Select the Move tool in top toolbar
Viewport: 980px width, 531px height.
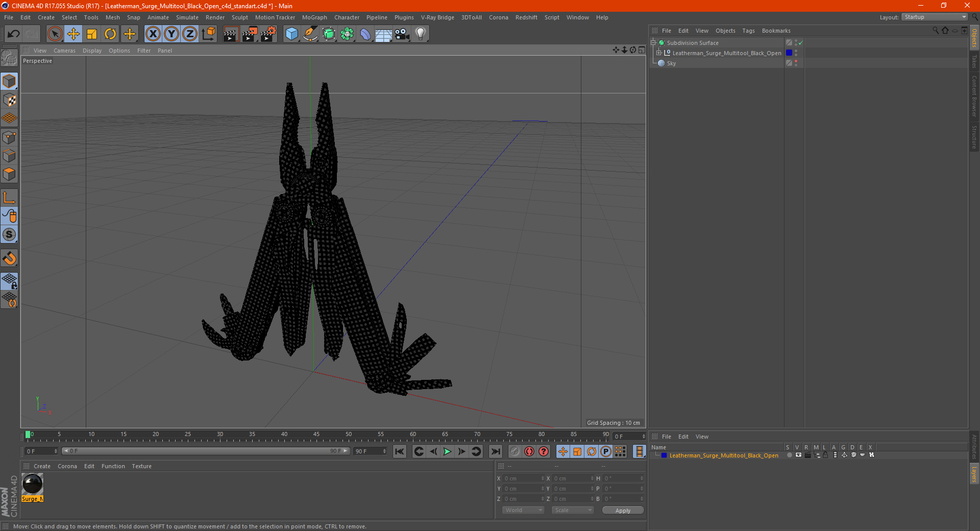pos(73,34)
